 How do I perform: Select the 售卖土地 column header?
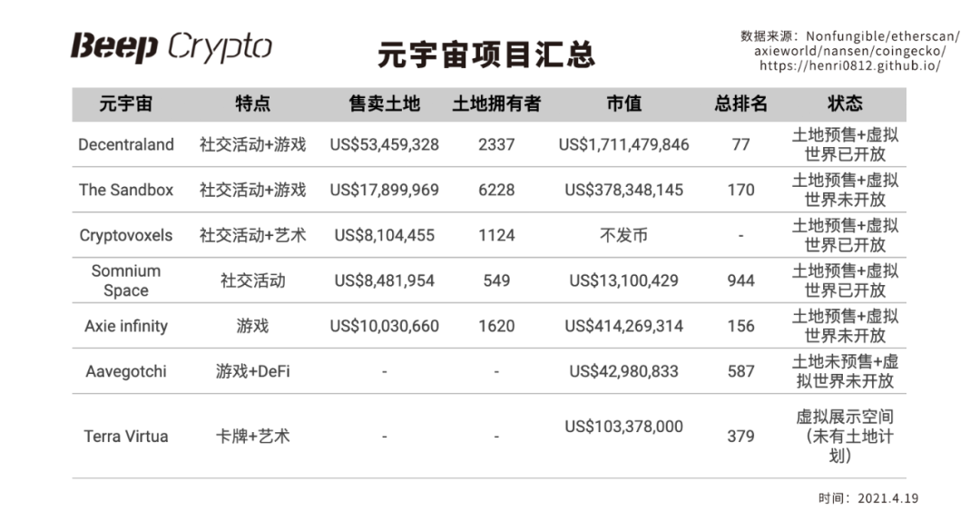385,103
